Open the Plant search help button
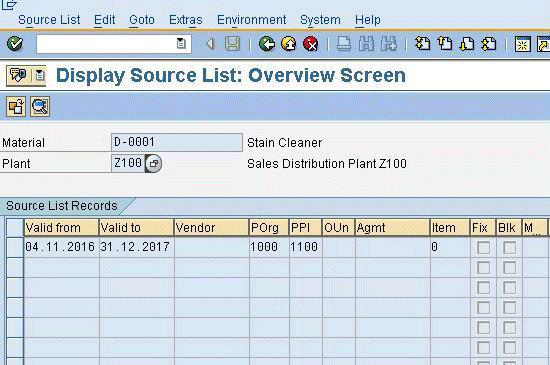This screenshot has height=365, width=550. [153, 163]
